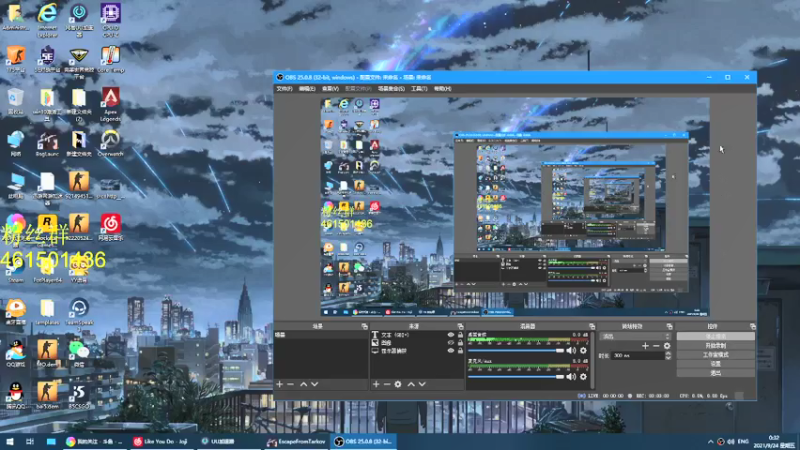Open the Mic/Aux settings gear in mixer
This screenshot has height=450, width=800.
click(583, 377)
